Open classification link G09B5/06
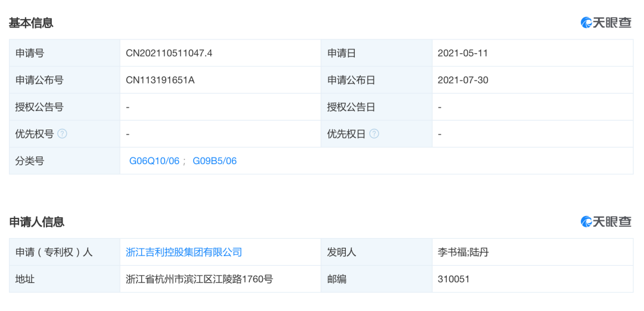 pos(215,161)
